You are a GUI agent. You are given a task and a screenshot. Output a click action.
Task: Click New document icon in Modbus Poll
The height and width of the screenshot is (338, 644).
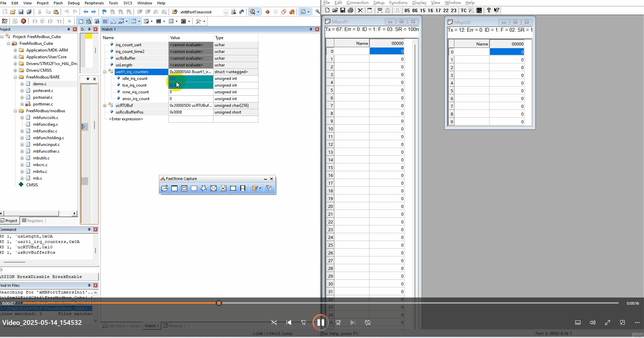coord(327,10)
